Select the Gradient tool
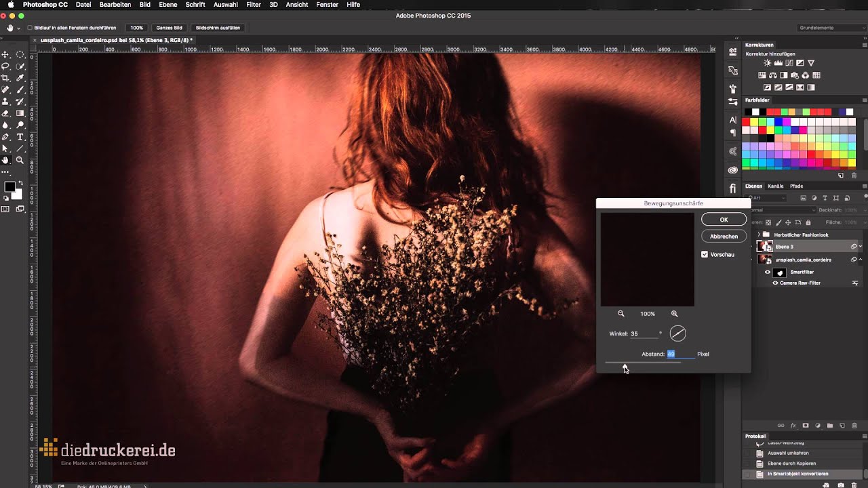The image size is (868, 488). click(x=20, y=113)
